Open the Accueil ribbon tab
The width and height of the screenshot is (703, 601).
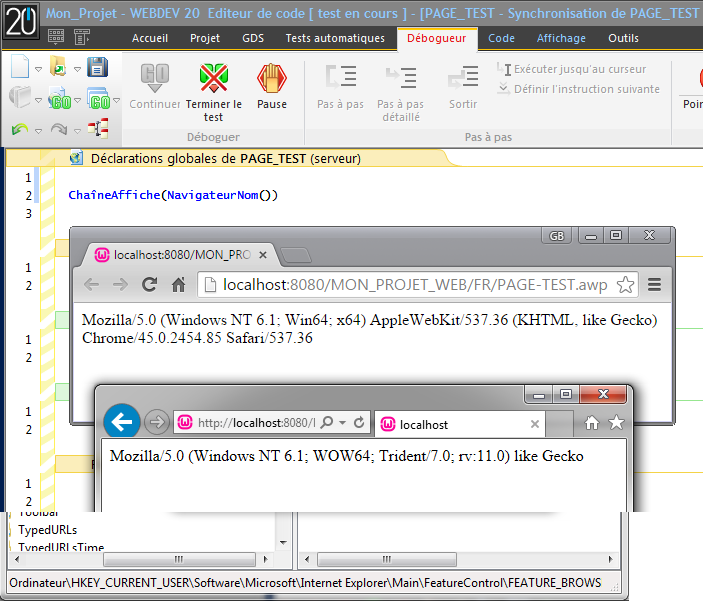(x=150, y=39)
